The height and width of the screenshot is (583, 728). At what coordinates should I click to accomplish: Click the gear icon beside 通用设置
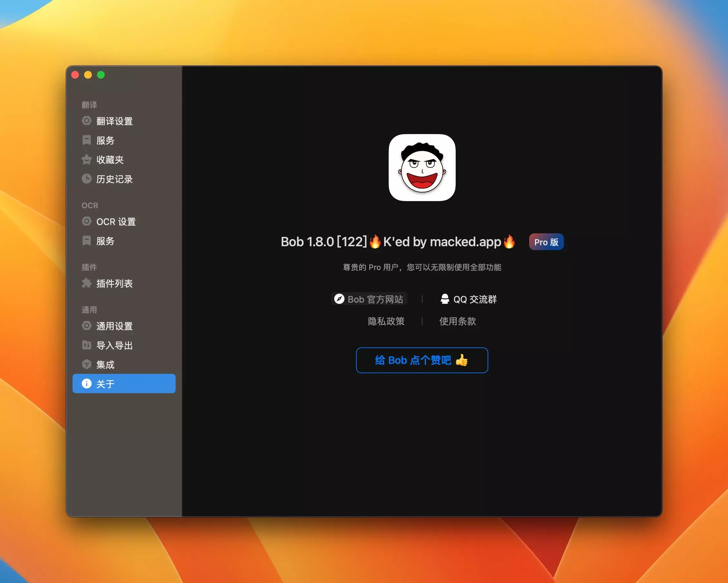point(86,326)
